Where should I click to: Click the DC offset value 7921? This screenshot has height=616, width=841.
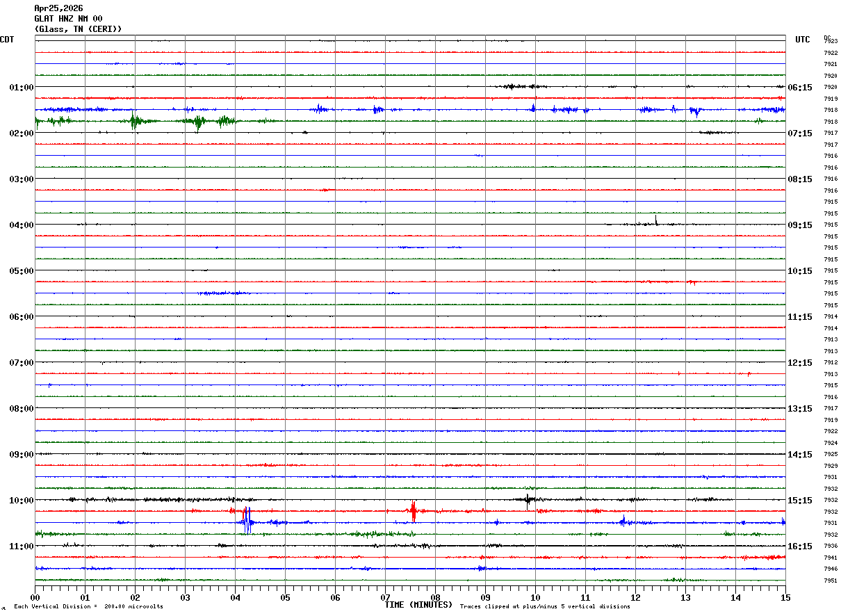pyautogui.click(x=831, y=64)
